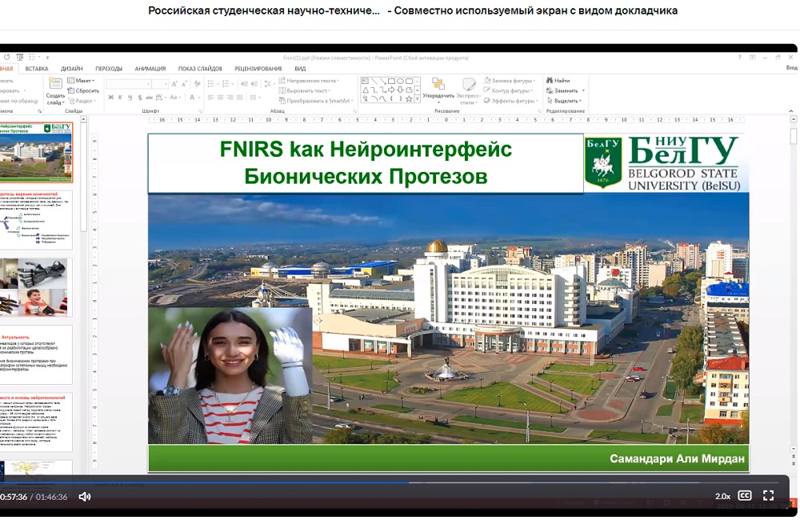800x532 pixels.
Task: Mute the video with speaker icon
Action: click(85, 497)
